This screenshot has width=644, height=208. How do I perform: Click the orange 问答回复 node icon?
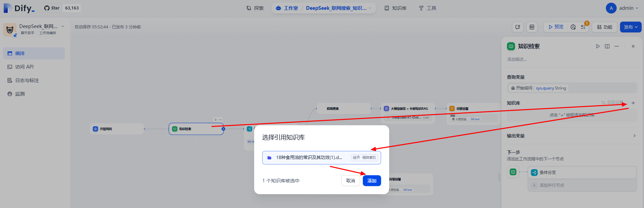coord(452,108)
